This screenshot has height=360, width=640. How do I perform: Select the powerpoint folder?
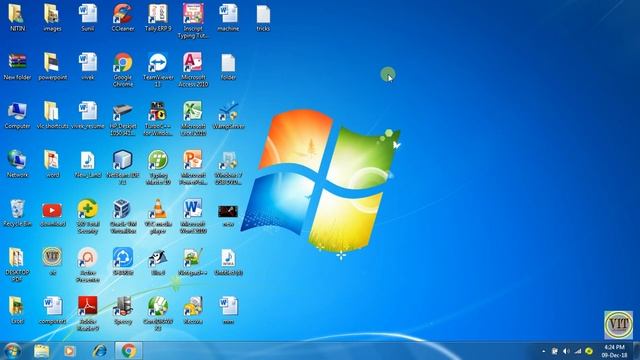[x=52, y=66]
